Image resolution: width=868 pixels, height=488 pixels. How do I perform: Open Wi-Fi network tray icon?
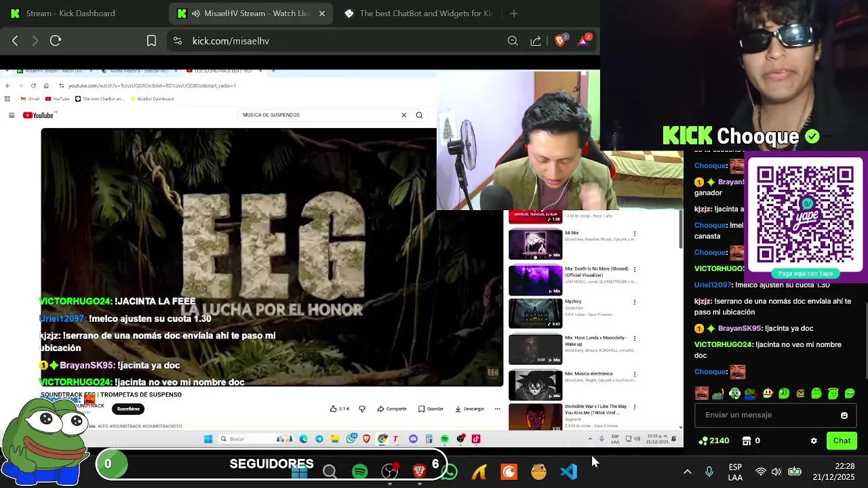tap(761, 472)
